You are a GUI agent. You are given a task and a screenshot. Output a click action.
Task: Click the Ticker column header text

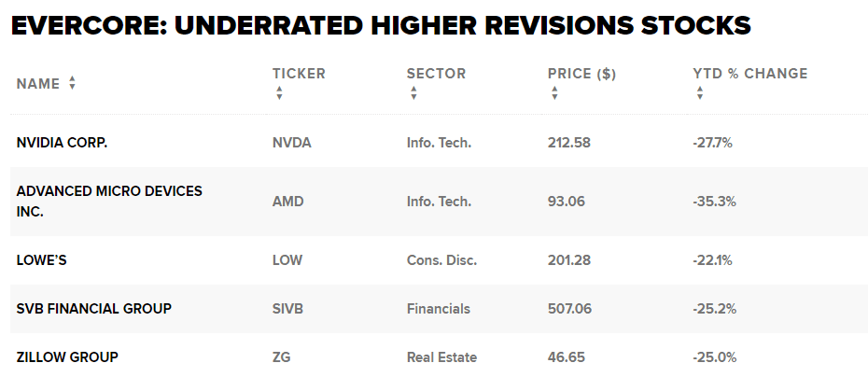[x=299, y=74]
